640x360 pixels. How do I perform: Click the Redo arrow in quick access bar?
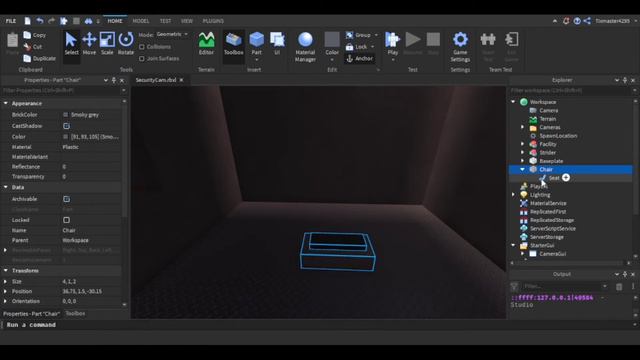pyautogui.click(x=51, y=21)
